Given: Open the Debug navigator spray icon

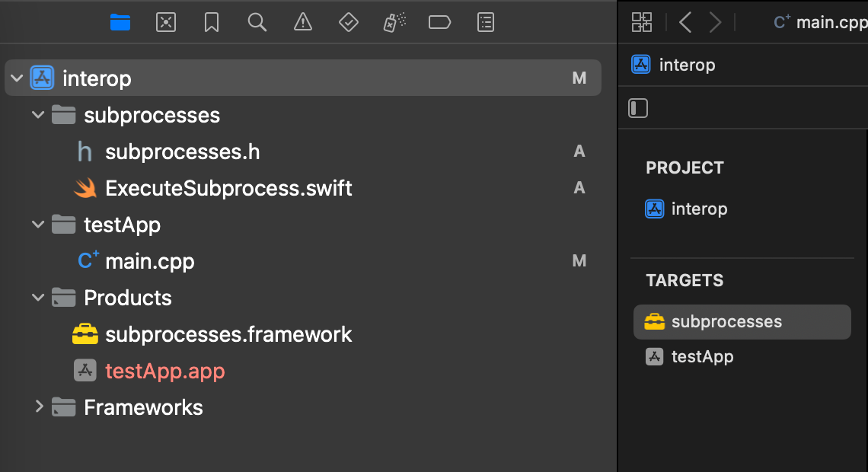Looking at the screenshot, I should tap(394, 23).
